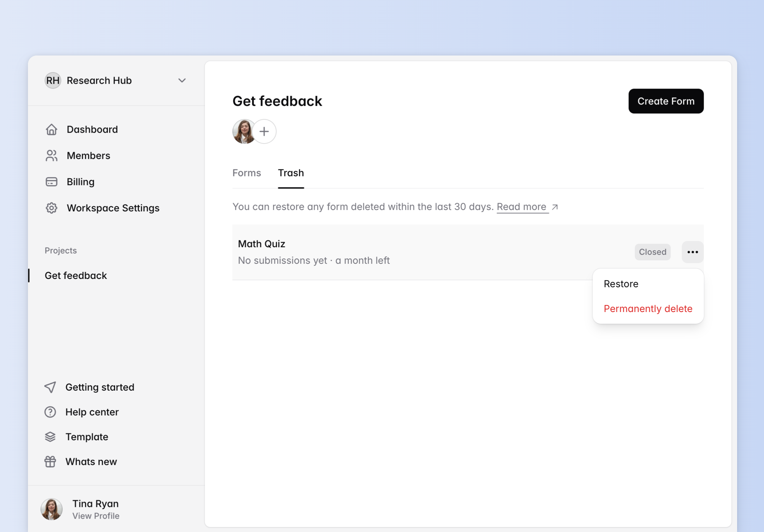Click the Members people icon
764x532 pixels.
[x=51, y=155]
